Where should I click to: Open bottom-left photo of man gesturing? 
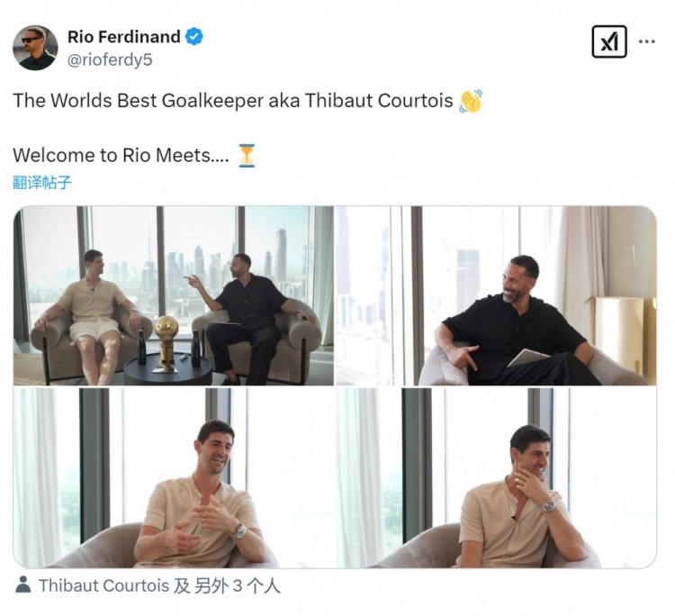click(174, 477)
